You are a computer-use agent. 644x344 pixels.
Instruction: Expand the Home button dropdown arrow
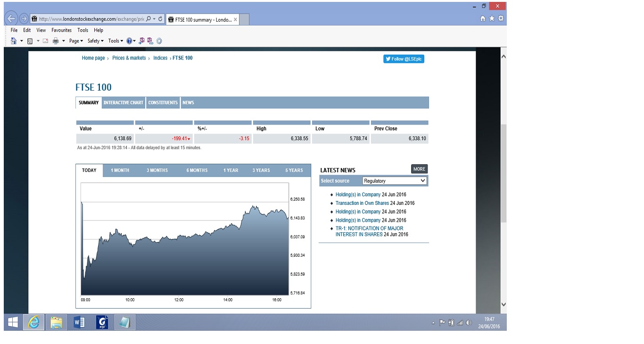tap(21, 41)
